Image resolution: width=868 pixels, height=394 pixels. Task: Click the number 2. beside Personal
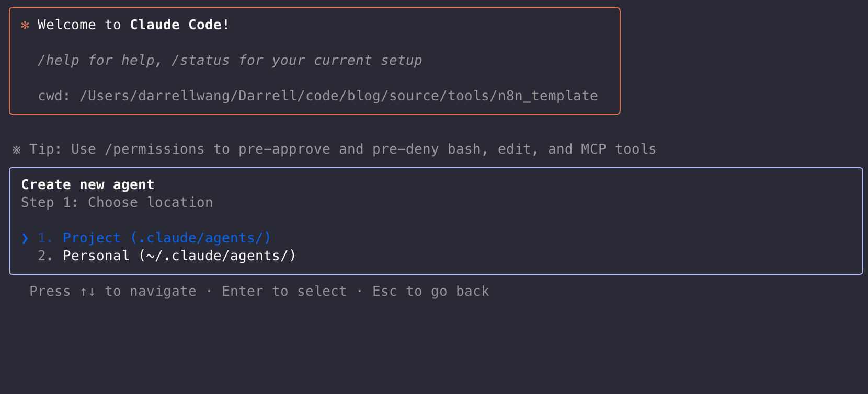[45, 256]
